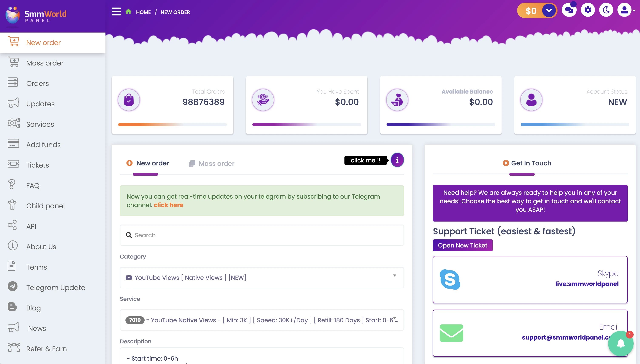Select Child panel in the sidebar
The height and width of the screenshot is (364, 640).
[x=45, y=206]
